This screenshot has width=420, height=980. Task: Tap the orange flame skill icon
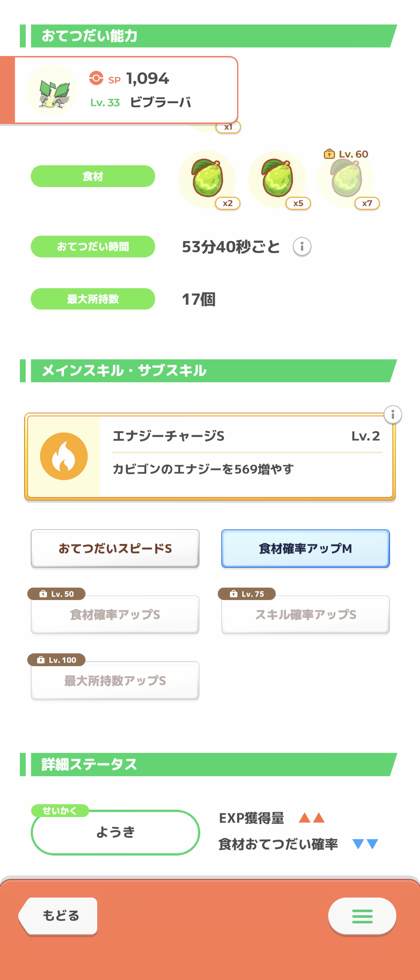(x=64, y=456)
